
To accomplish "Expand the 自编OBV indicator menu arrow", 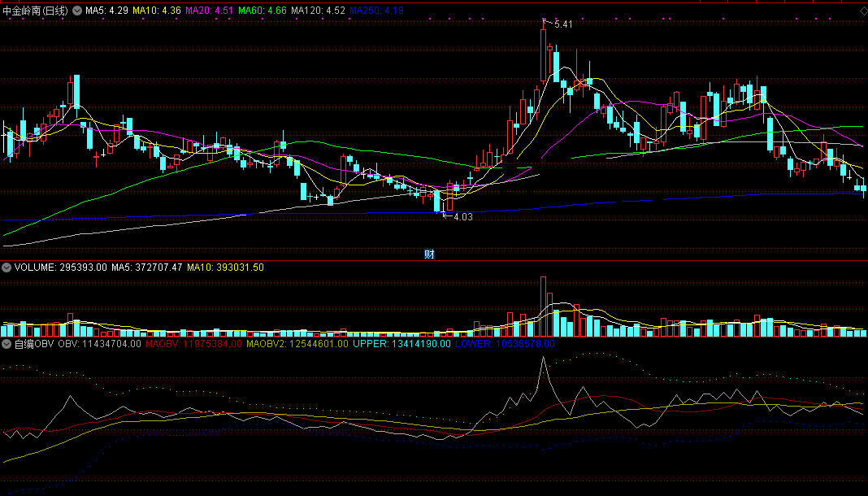I will point(7,344).
